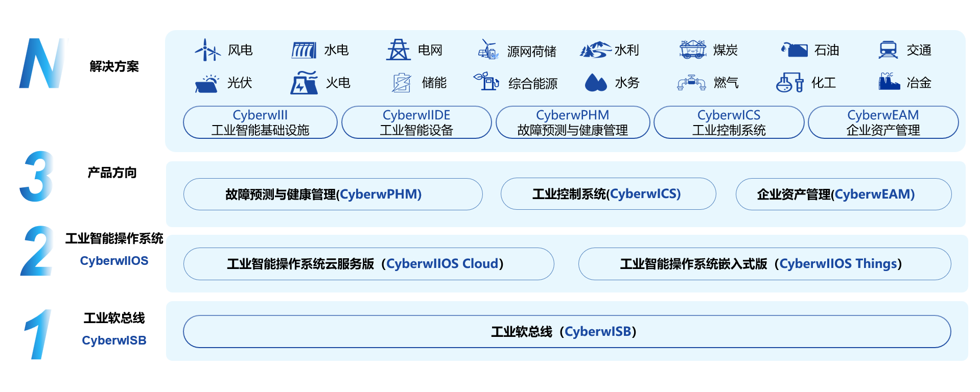Click the blue CyberwISB label on left
The height and width of the screenshot is (392, 980).
[114, 340]
